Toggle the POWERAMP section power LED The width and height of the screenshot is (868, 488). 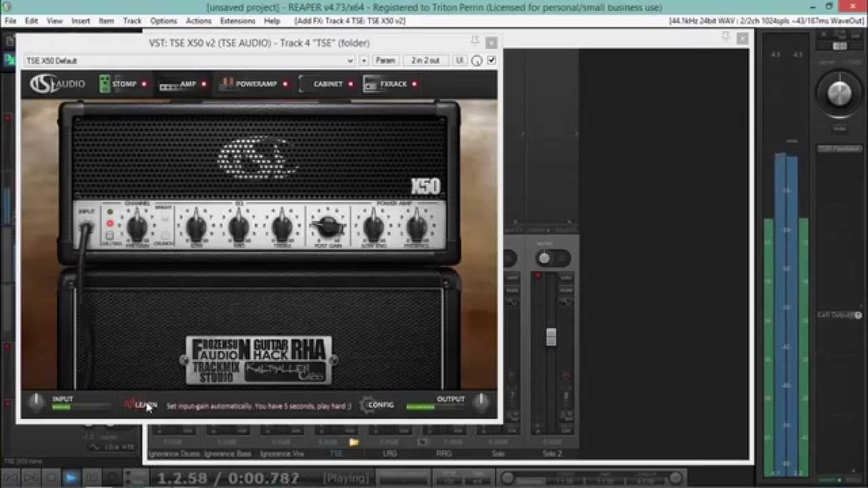click(x=285, y=84)
